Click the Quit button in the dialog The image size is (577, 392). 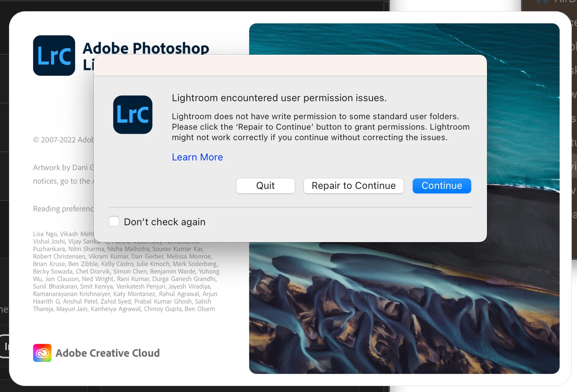[265, 186]
